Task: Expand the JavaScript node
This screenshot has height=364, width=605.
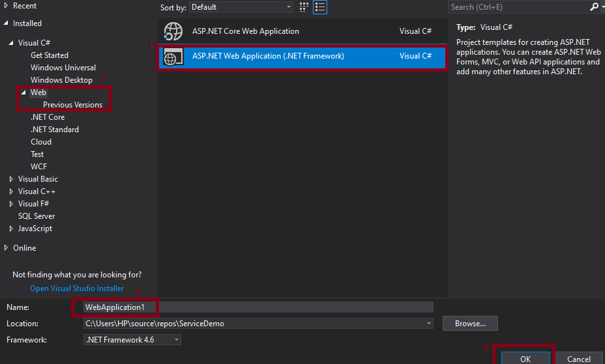Action: [x=11, y=229]
